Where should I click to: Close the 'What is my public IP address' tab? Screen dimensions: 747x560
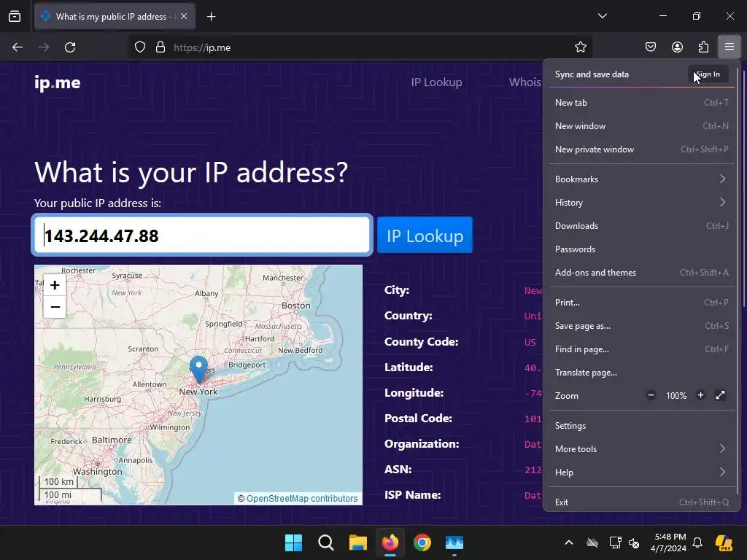(184, 16)
